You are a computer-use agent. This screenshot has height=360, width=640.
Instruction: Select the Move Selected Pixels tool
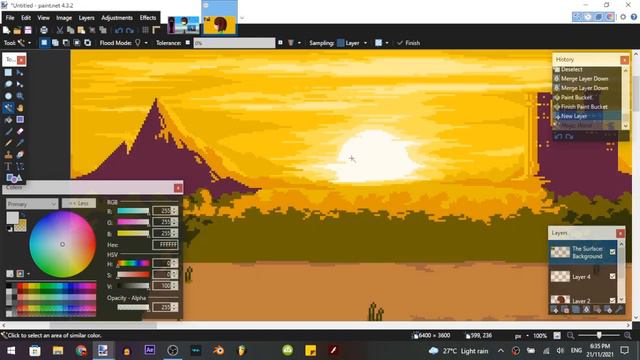tap(20, 73)
